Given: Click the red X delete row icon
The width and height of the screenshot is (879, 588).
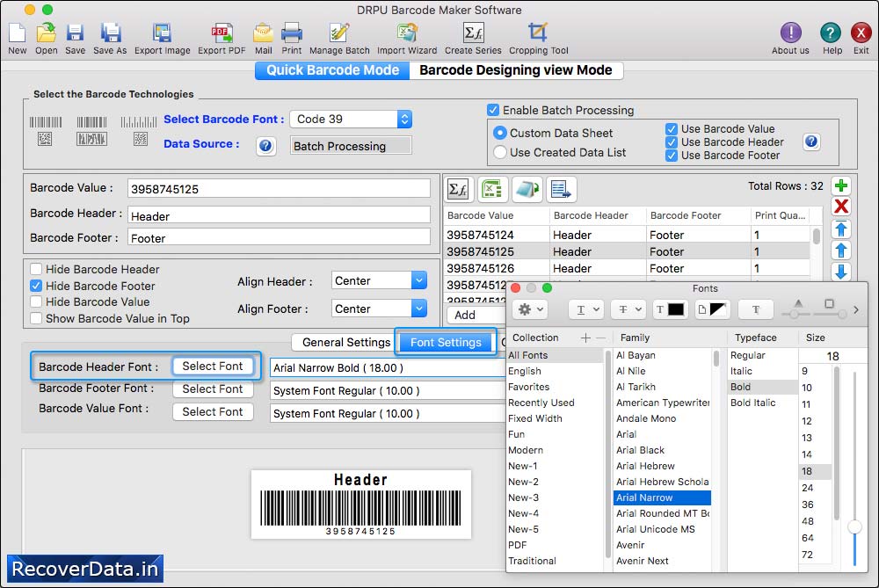Looking at the screenshot, I should point(841,207).
